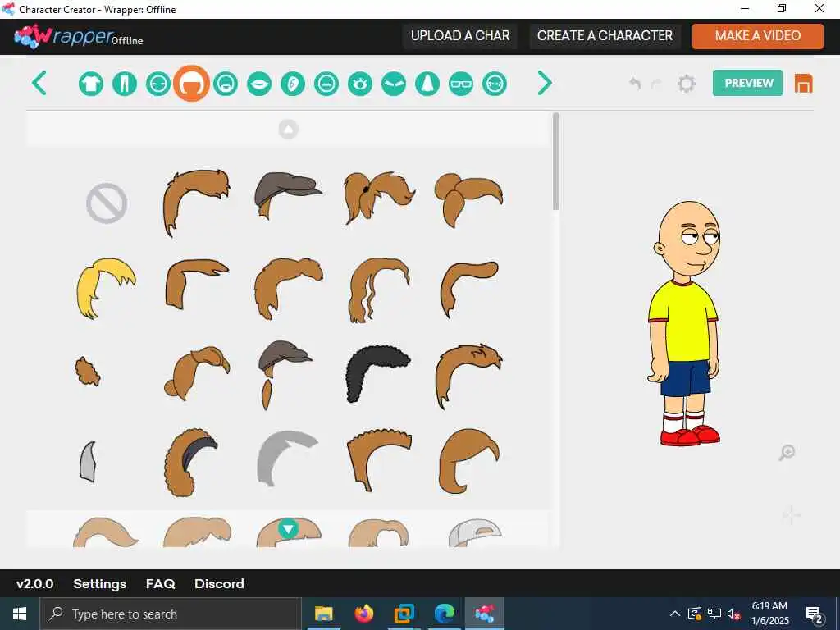This screenshot has height=630, width=840.
Task: Select the beard (facial hair) category icon
Action: 226,84
